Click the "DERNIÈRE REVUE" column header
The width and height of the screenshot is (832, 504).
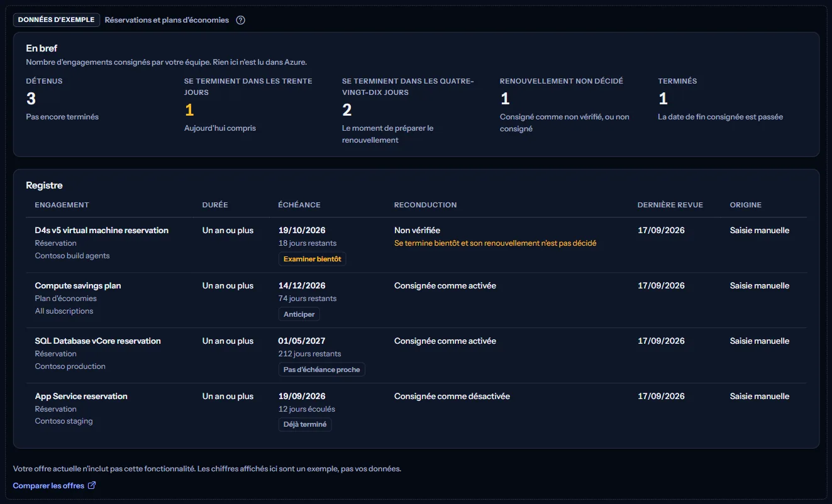670,205
